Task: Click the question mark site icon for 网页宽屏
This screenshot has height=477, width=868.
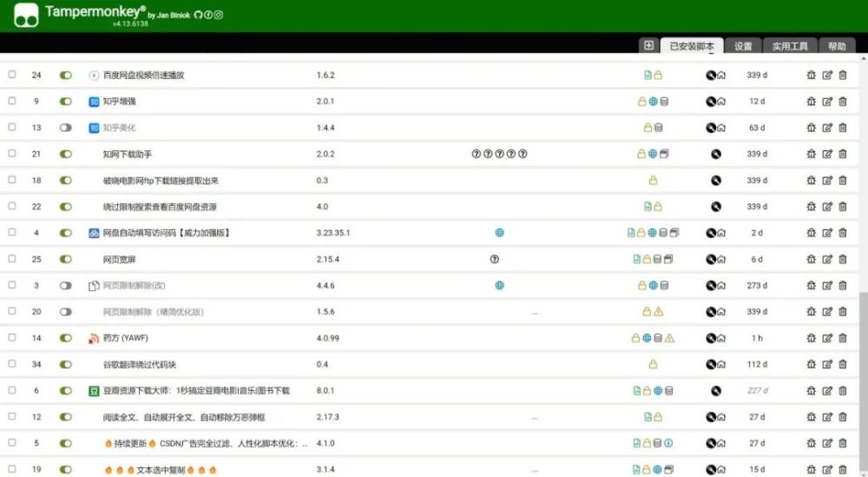Action: click(x=495, y=259)
